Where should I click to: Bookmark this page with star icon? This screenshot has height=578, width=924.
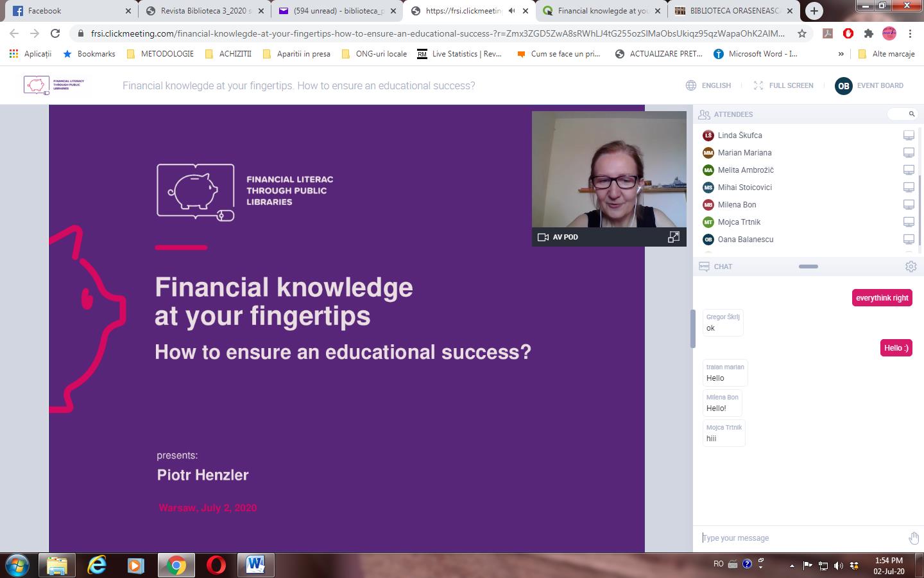(802, 33)
